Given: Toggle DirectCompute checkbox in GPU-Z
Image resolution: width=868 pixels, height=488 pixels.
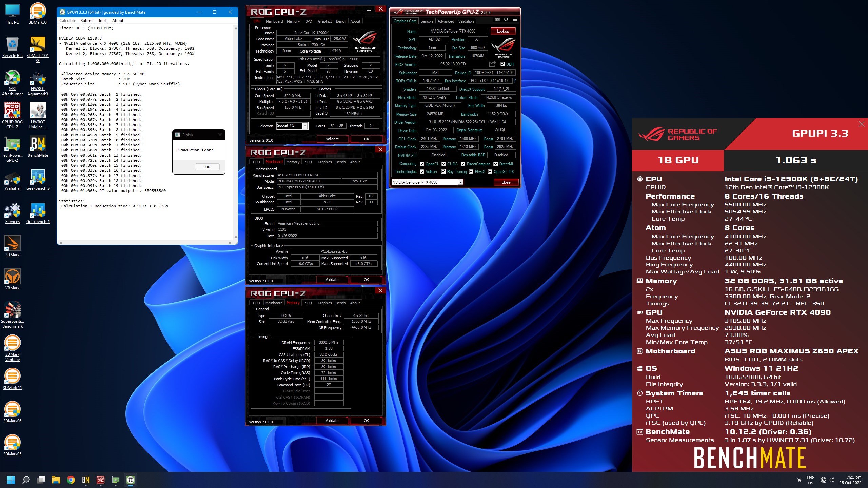Looking at the screenshot, I should tap(463, 164).
